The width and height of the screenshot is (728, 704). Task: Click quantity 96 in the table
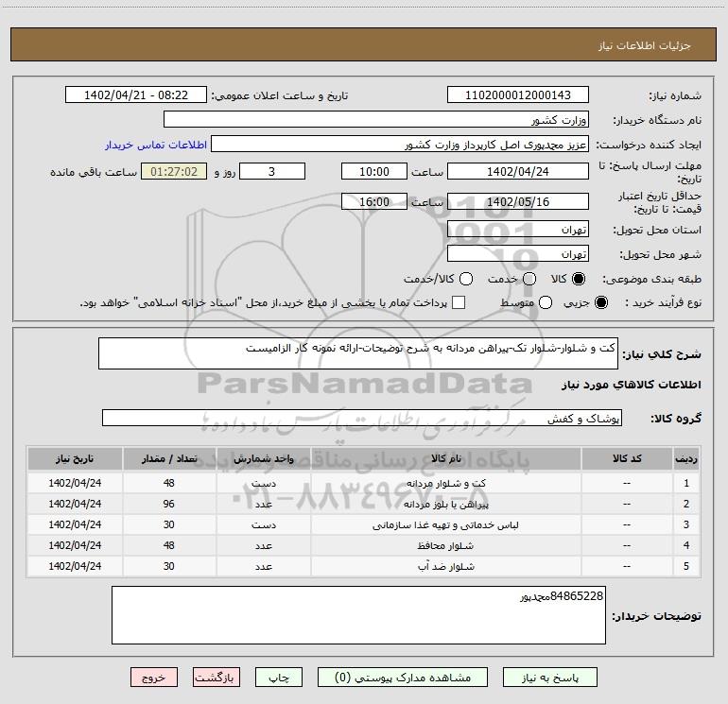click(x=169, y=504)
